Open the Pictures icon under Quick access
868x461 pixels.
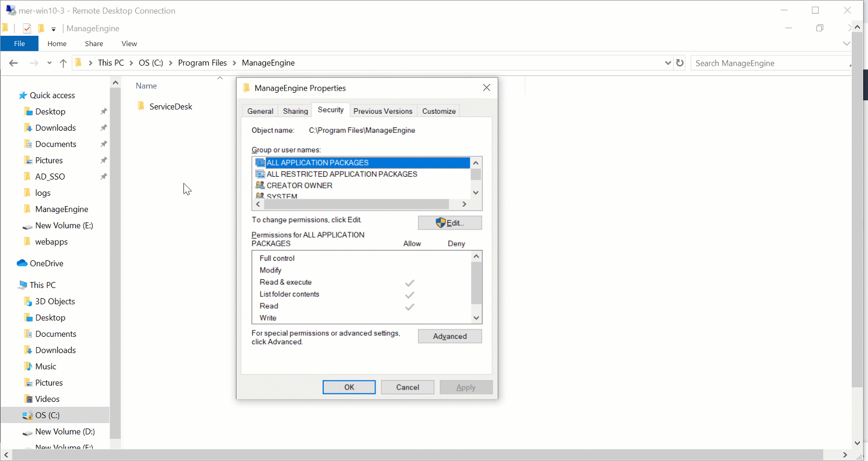[x=28, y=161]
